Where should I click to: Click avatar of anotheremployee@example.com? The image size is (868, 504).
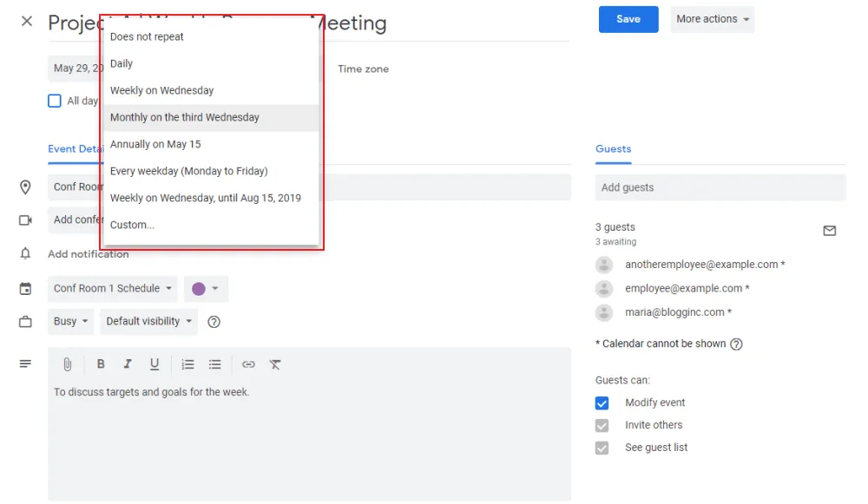pos(604,265)
